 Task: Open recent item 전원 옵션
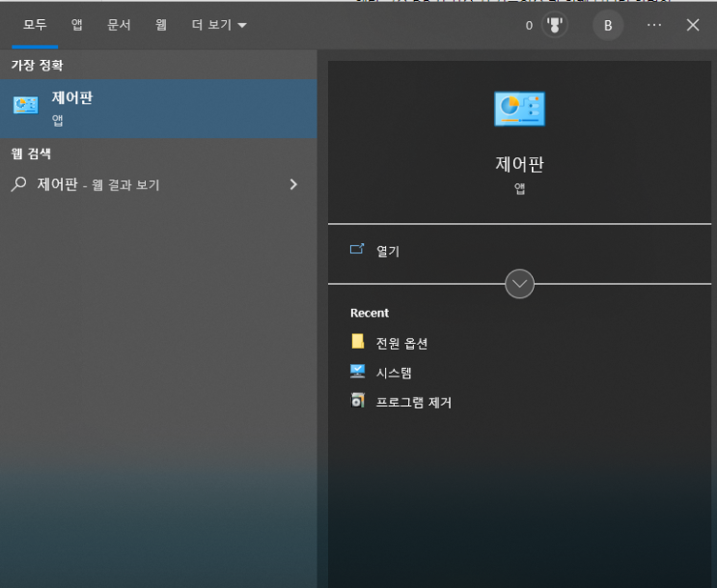(x=401, y=343)
